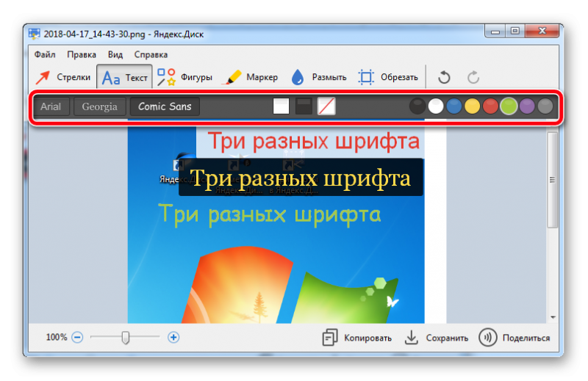The image size is (588, 381).
Task: Select no text background option
Action: [326, 106]
